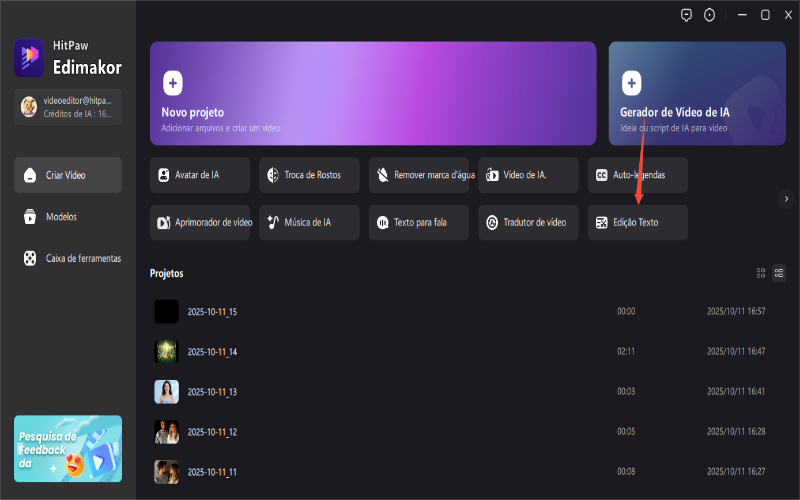This screenshot has width=800, height=500.
Task: Open the Pesquisa de Feedback banner
Action: (x=68, y=448)
